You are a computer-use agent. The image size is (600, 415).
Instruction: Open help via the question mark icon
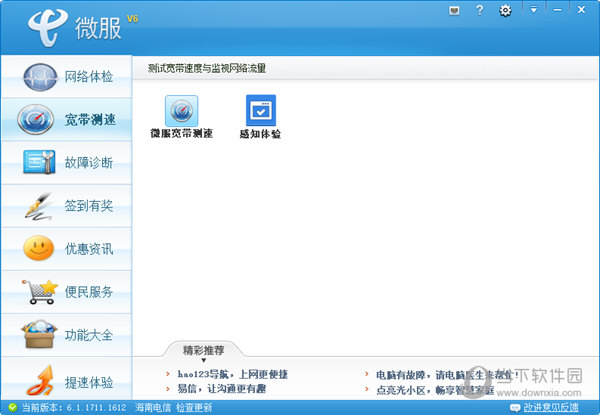click(x=479, y=10)
